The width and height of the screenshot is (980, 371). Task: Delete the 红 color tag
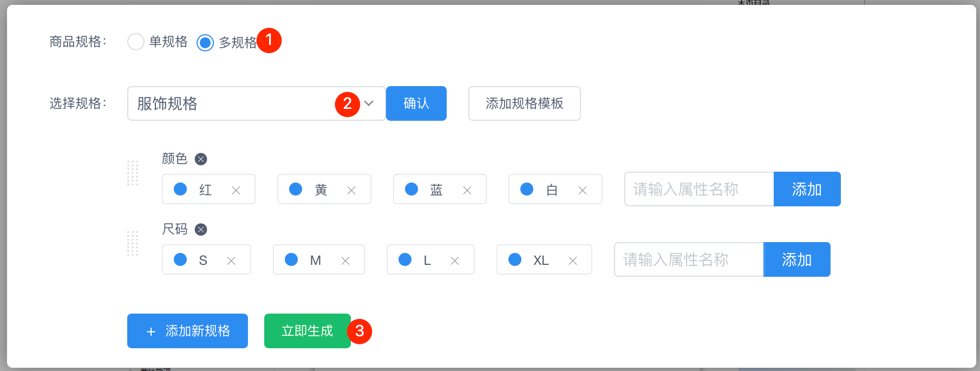tap(236, 190)
